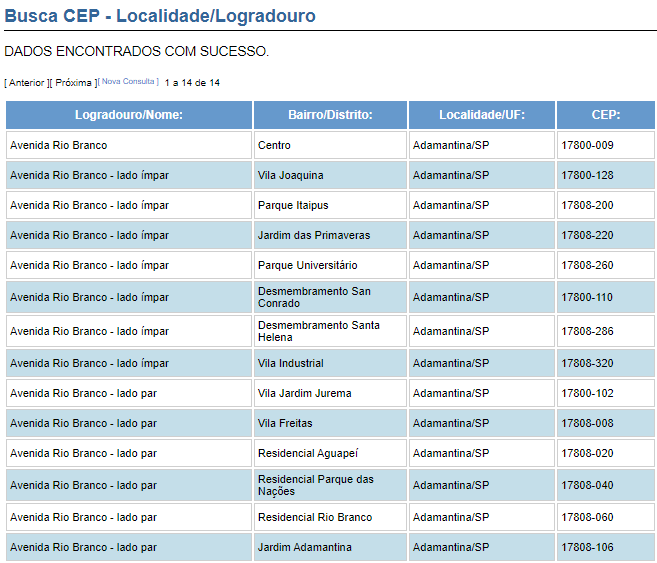Click the Vila Industrial cell

click(x=330, y=363)
